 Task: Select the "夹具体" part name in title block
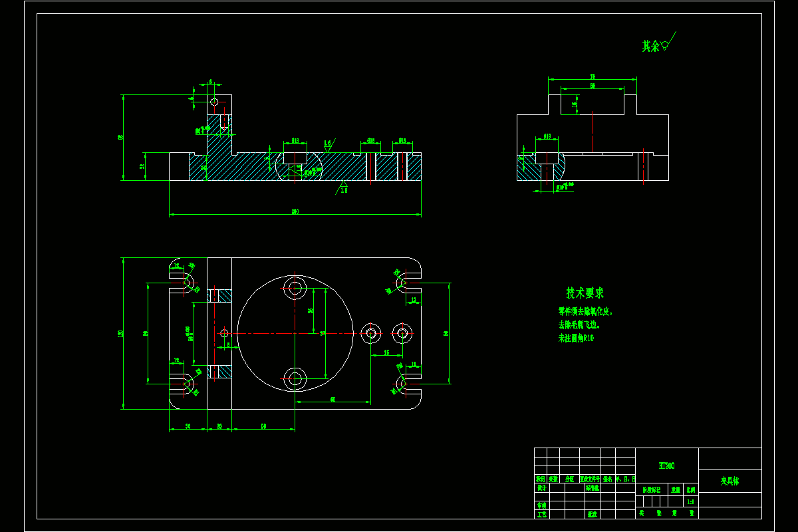[730, 481]
